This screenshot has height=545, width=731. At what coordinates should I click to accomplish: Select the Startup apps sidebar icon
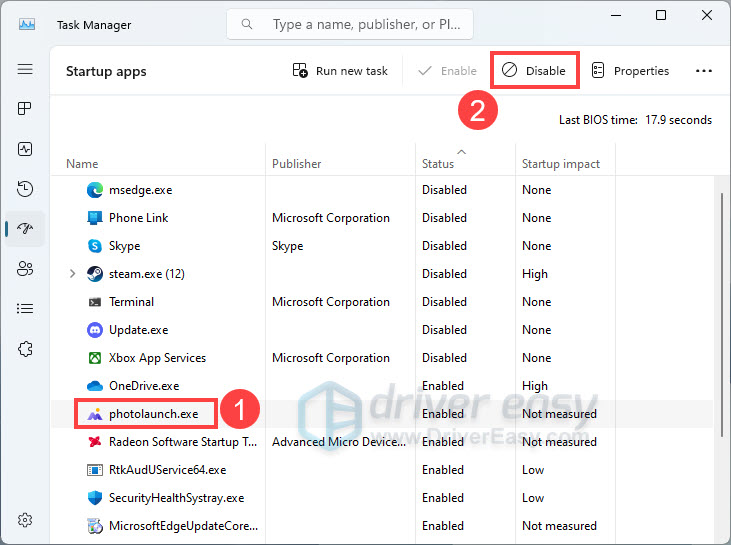coord(25,229)
